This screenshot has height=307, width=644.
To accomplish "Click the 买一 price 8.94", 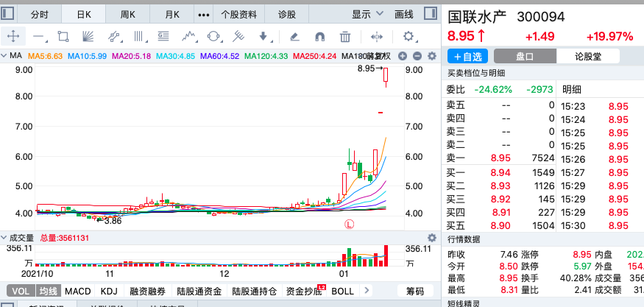I will (x=500, y=172).
